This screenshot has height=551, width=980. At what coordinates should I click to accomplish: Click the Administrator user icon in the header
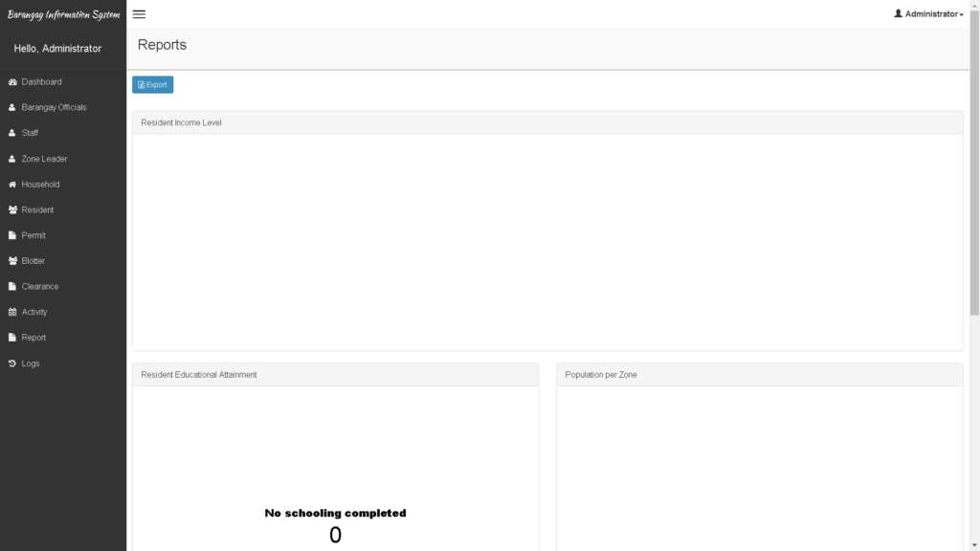pos(897,13)
